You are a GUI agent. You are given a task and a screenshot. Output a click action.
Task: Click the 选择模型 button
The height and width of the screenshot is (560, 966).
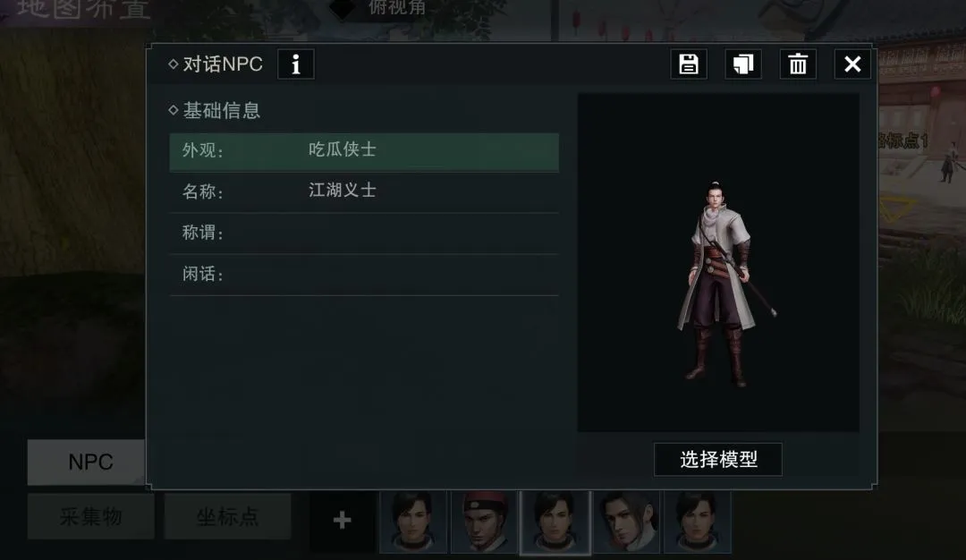click(717, 459)
